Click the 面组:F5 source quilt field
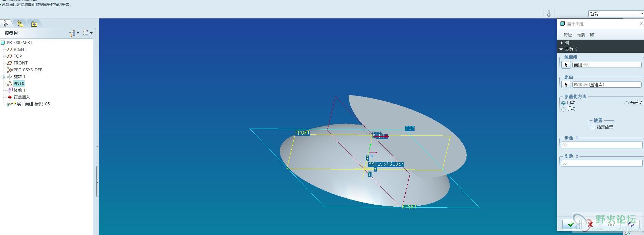644x235 pixels. [x=607, y=65]
